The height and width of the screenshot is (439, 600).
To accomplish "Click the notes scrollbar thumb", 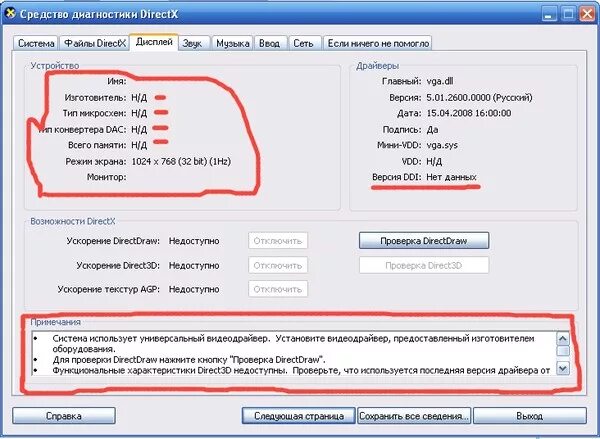I will click(563, 351).
